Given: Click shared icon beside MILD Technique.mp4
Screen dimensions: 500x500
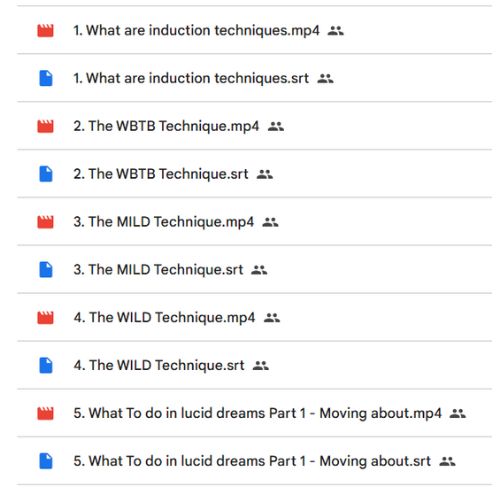Looking at the screenshot, I should [270, 222].
